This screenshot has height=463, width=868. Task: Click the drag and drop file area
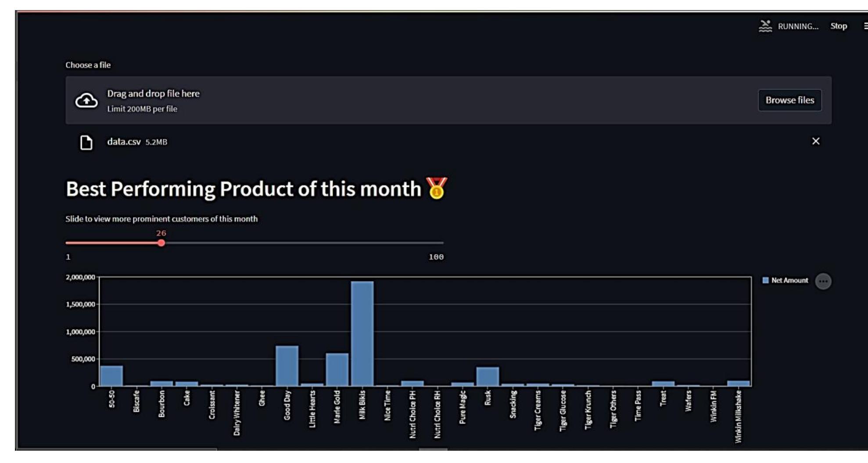(x=395, y=100)
